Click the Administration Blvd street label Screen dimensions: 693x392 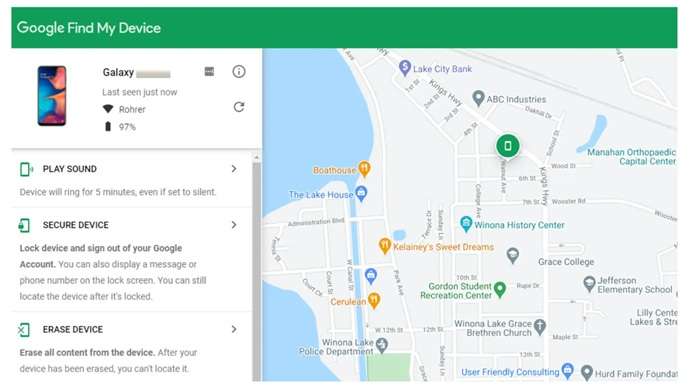click(316, 222)
